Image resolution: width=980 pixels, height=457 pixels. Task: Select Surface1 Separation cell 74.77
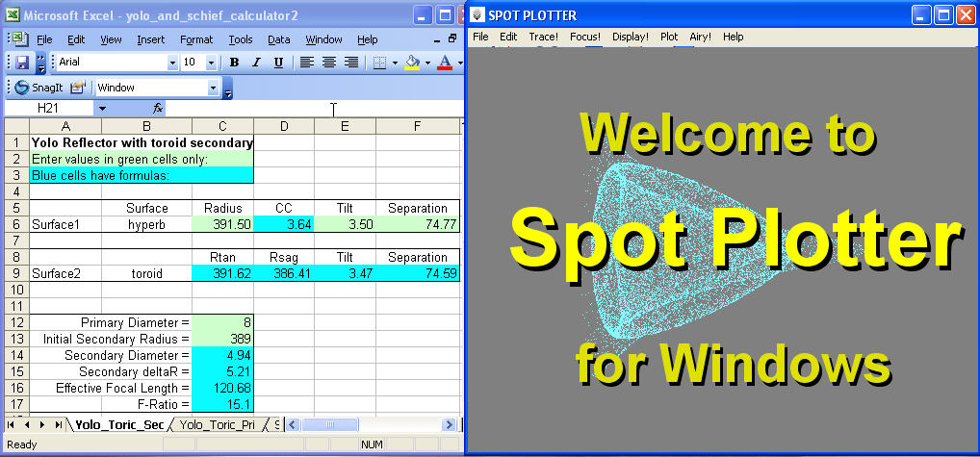(x=418, y=224)
